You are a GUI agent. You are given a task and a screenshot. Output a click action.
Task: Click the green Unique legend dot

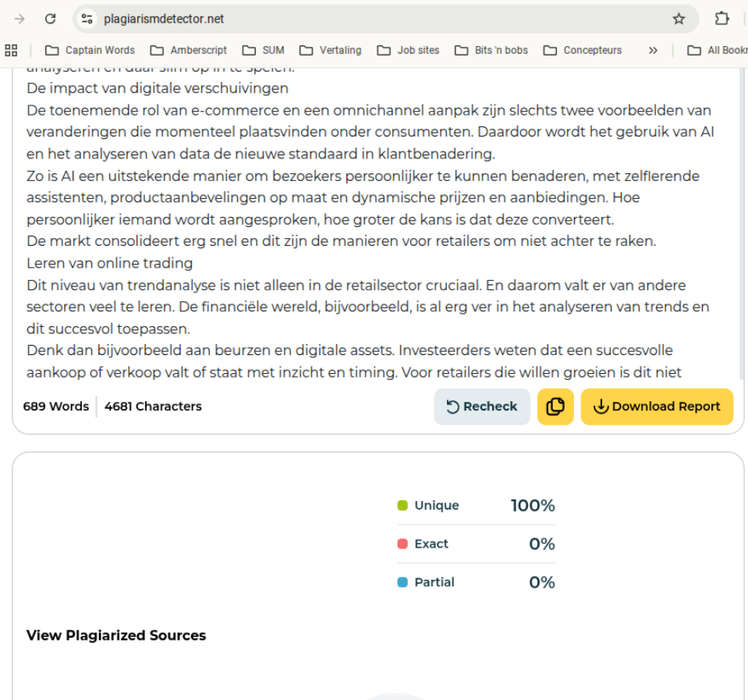(402, 506)
